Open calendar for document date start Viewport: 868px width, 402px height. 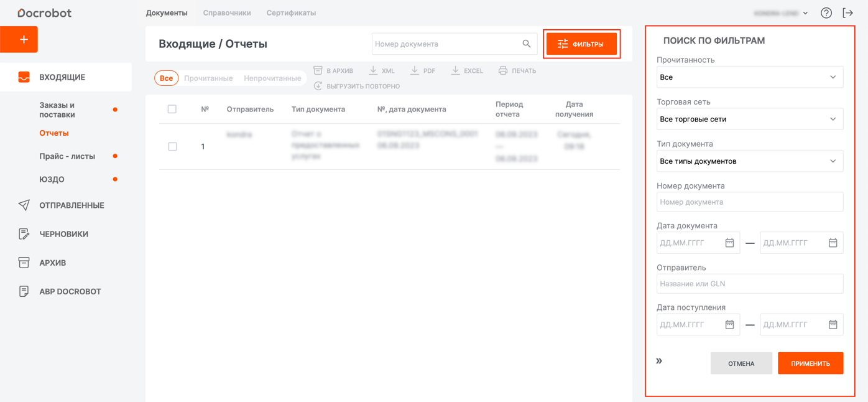click(x=729, y=243)
